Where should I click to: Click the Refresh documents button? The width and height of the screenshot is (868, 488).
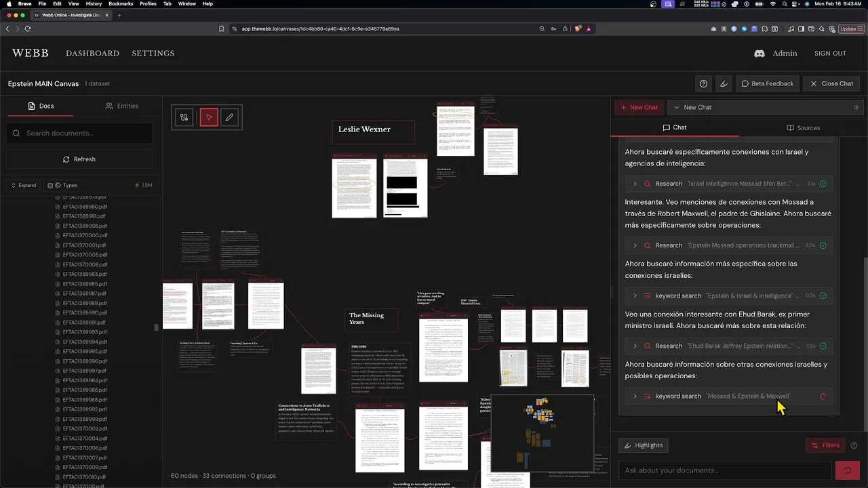coord(79,159)
